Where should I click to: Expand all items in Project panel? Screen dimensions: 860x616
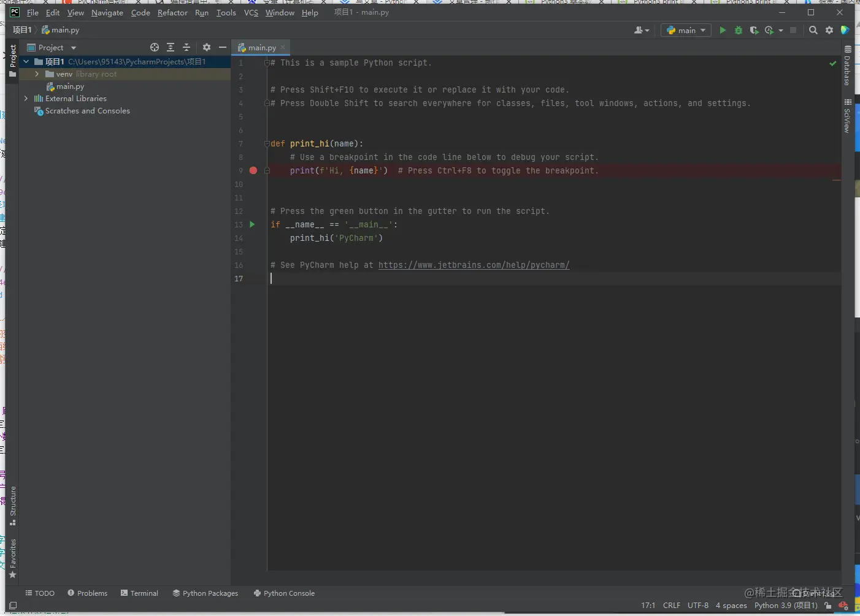click(171, 47)
